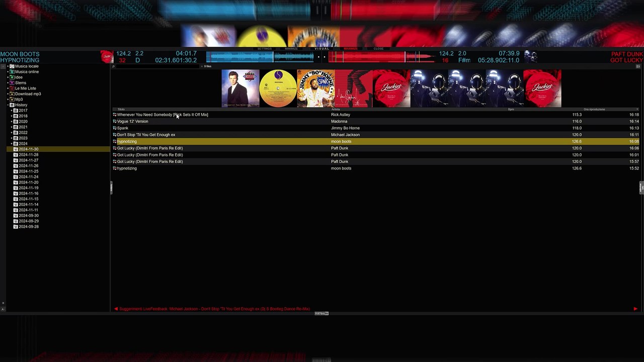
Task: Select the Jimmy Bo Horne Spank cover thumbnail
Action: (x=316, y=88)
